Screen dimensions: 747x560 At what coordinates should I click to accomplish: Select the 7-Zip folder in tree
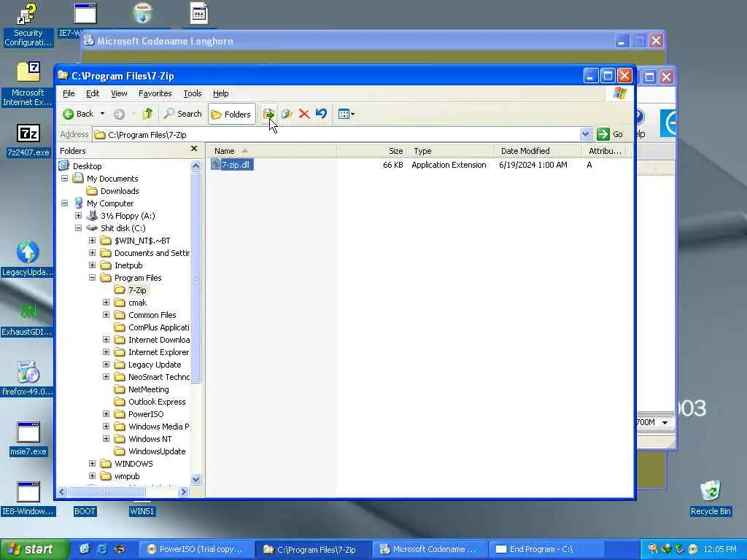click(x=137, y=290)
